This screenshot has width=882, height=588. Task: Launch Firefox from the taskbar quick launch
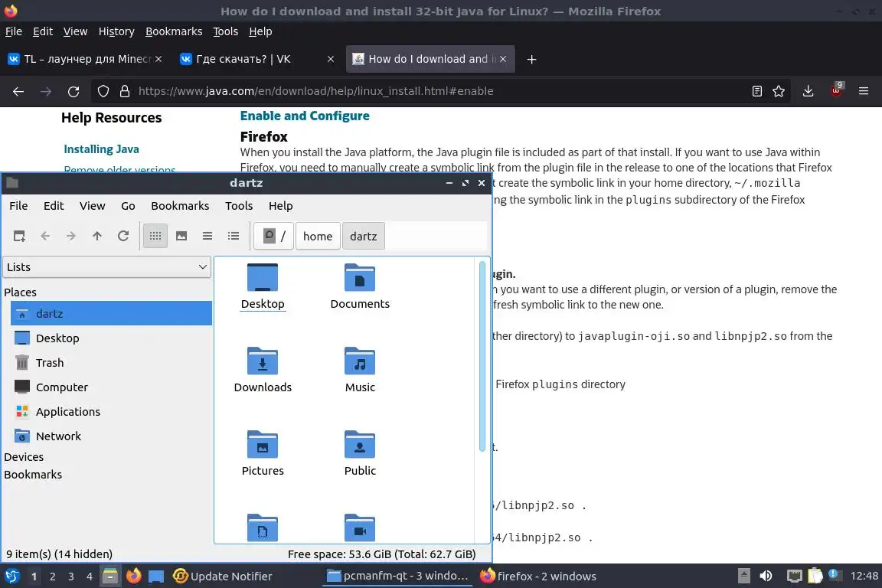pyautogui.click(x=134, y=577)
